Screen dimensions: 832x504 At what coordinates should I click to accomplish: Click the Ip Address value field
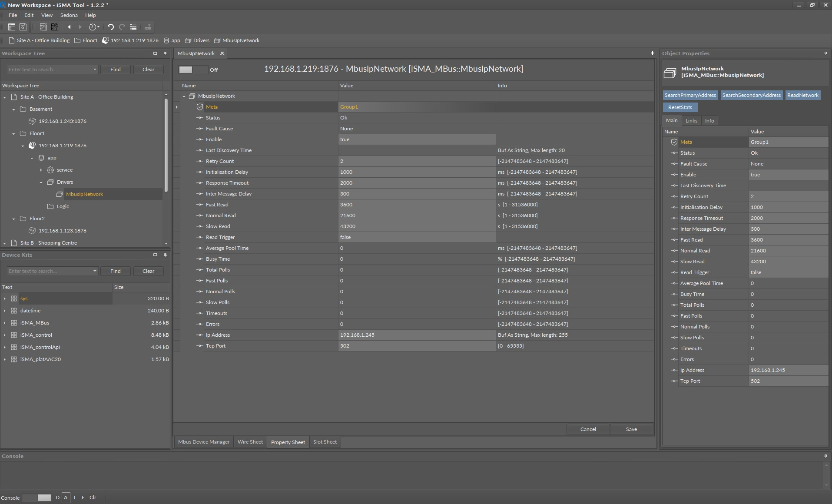tap(416, 335)
